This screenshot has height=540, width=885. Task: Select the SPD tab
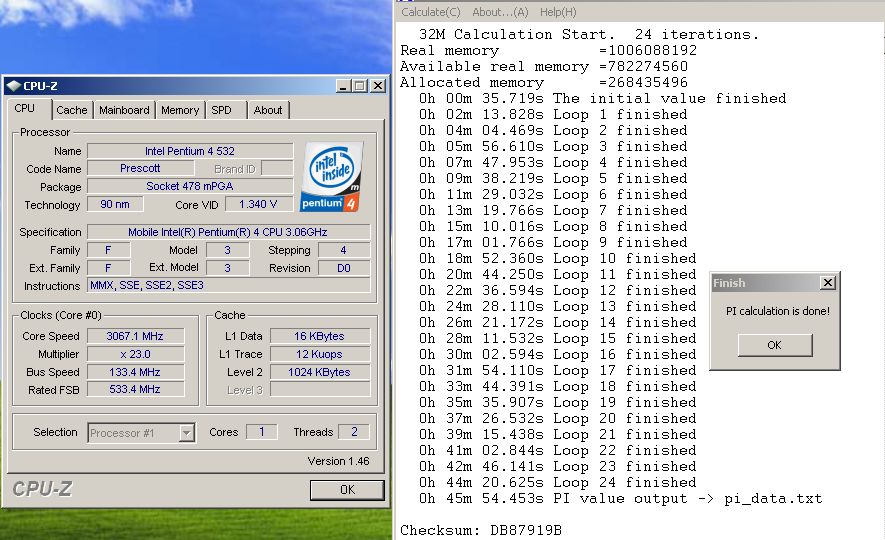click(222, 110)
